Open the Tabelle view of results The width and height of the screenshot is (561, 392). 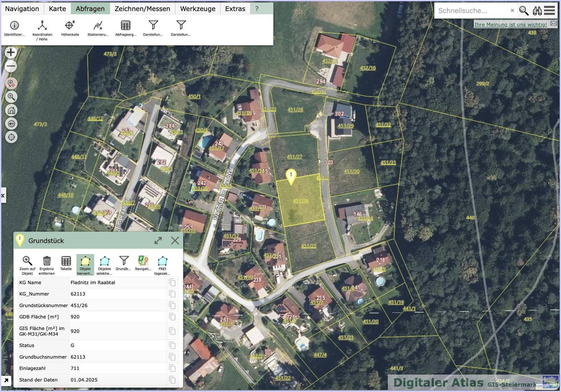click(x=66, y=261)
